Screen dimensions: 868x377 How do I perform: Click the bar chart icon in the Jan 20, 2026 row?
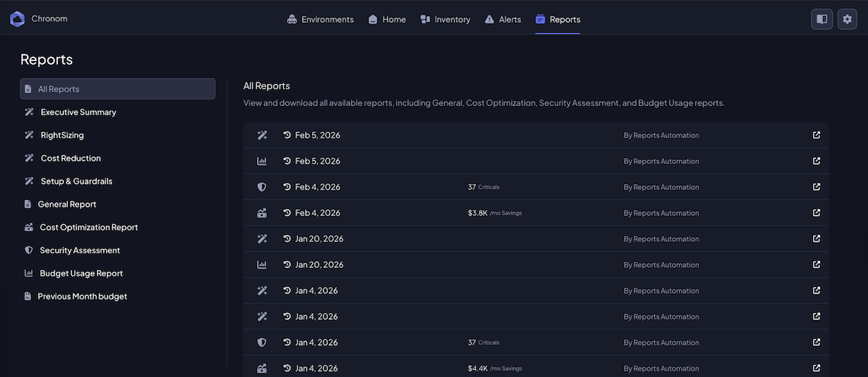click(x=262, y=265)
